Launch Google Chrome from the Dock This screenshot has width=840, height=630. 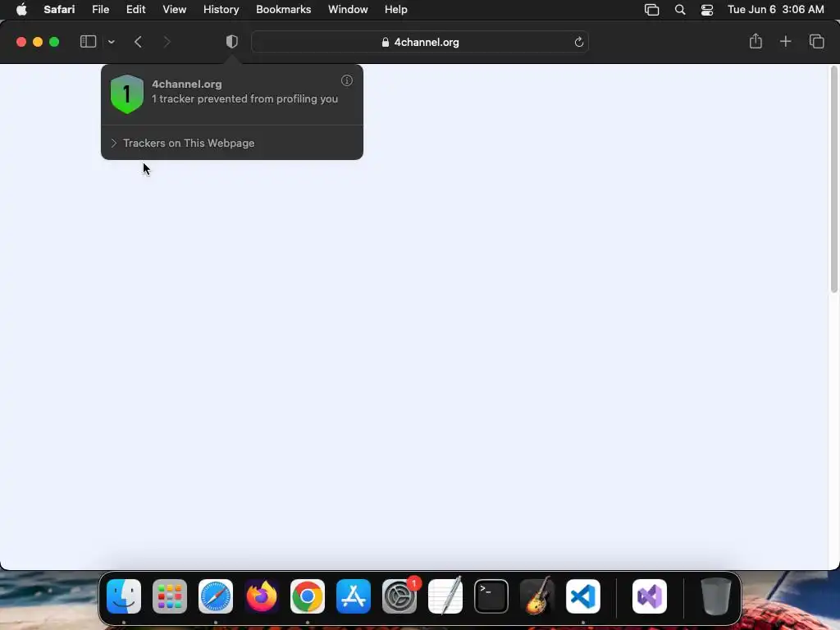pyautogui.click(x=308, y=596)
